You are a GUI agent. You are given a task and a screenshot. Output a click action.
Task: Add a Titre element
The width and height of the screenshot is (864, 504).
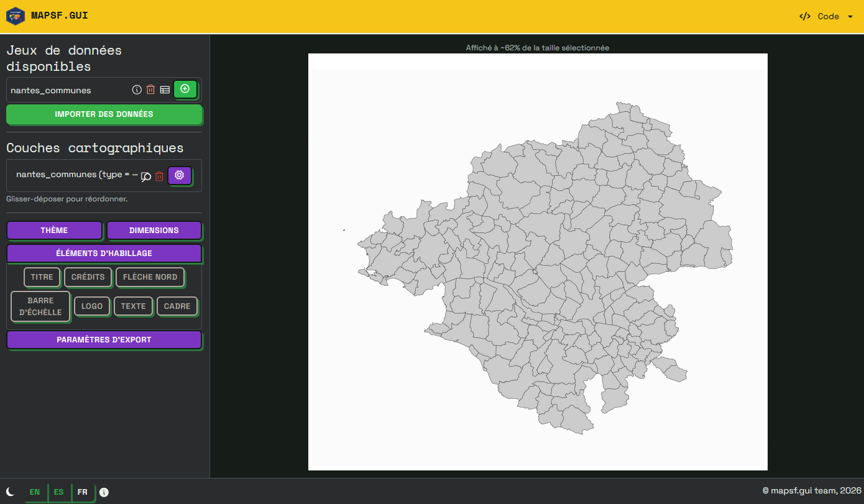(x=42, y=277)
